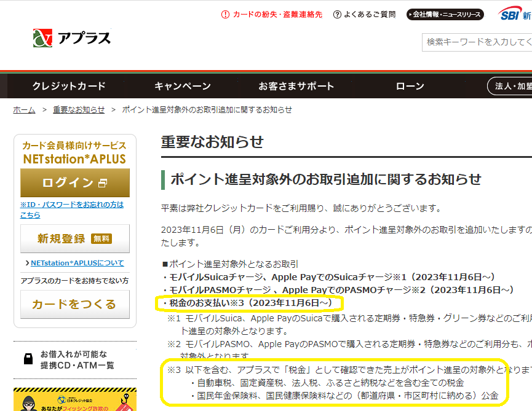Click the 税金のお支払い※3 line

pos(247,303)
